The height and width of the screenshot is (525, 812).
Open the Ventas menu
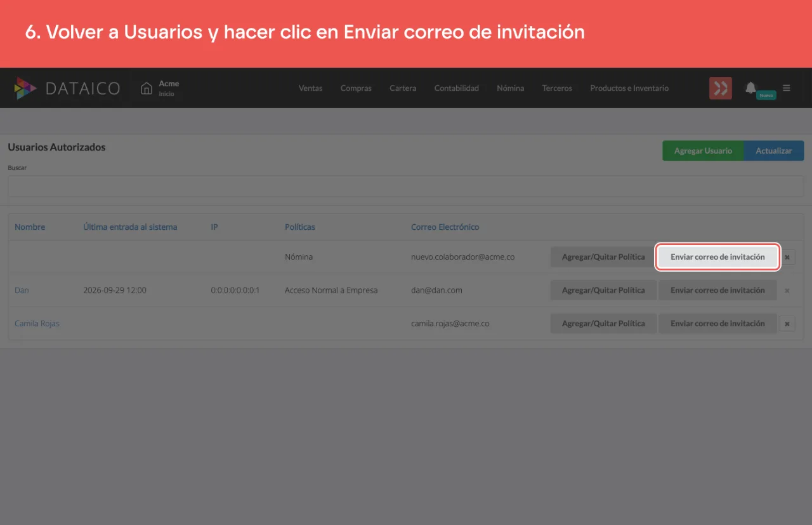[311, 88]
